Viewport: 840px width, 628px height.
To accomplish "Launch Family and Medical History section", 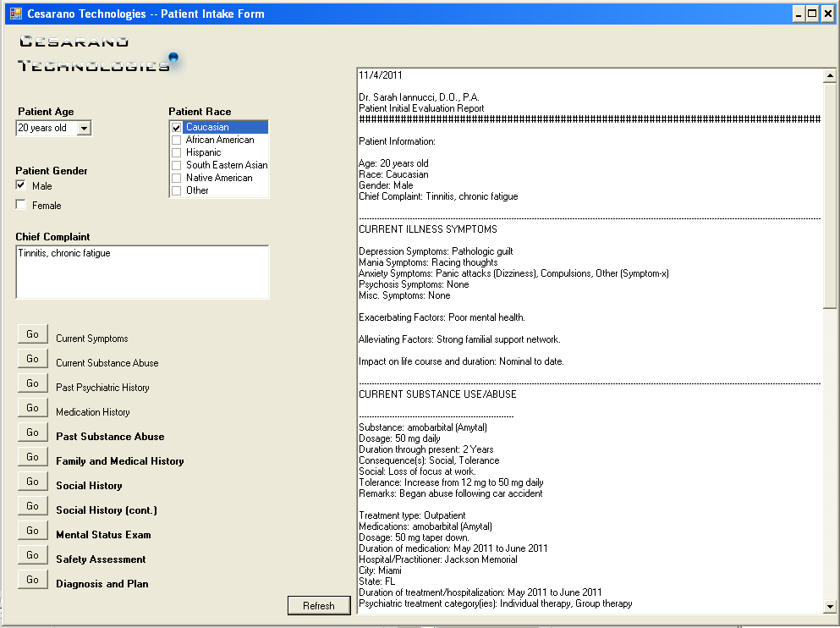I will click(x=32, y=457).
